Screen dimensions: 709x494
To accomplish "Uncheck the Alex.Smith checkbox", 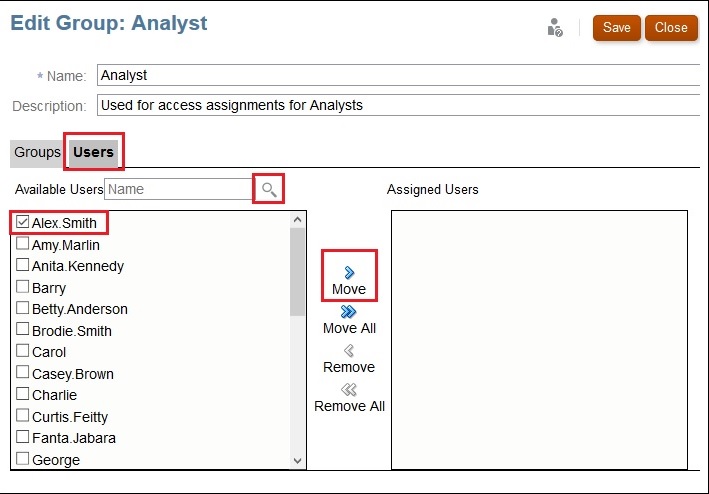I will 23,221.
